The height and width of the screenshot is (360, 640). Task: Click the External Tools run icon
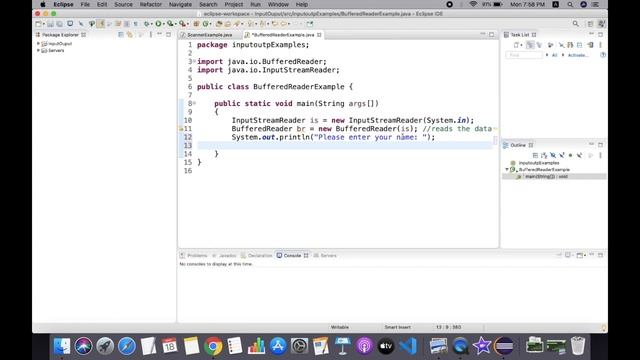(x=182, y=24)
